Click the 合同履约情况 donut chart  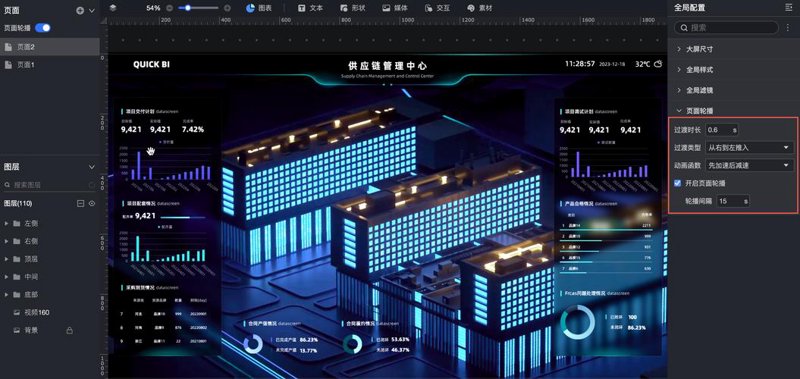coord(352,344)
